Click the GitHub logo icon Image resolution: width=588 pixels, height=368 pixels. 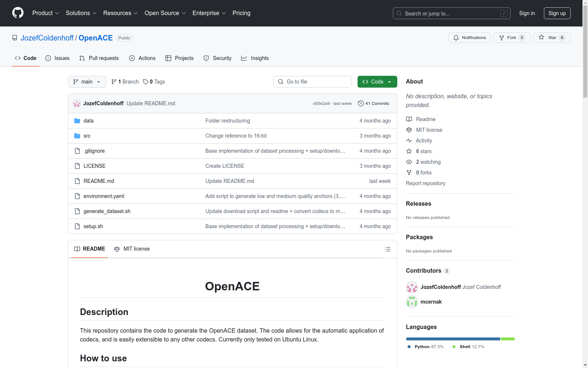pos(18,13)
